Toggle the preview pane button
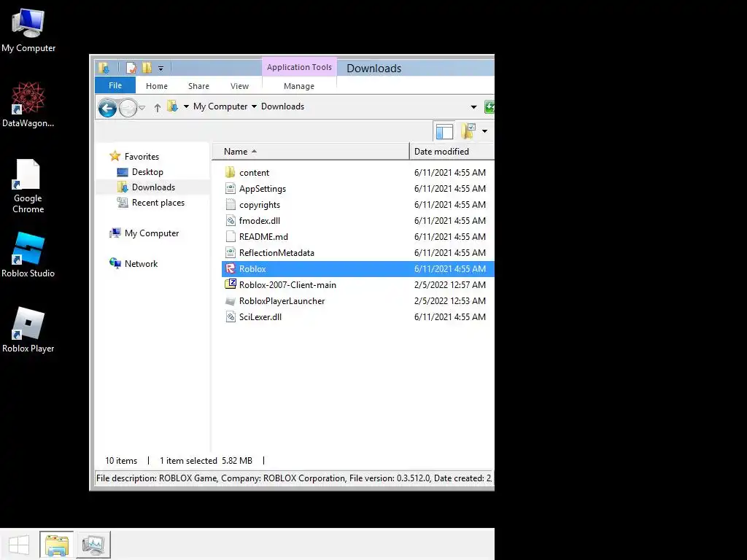Screen dimensions: 747x560 coord(444,131)
